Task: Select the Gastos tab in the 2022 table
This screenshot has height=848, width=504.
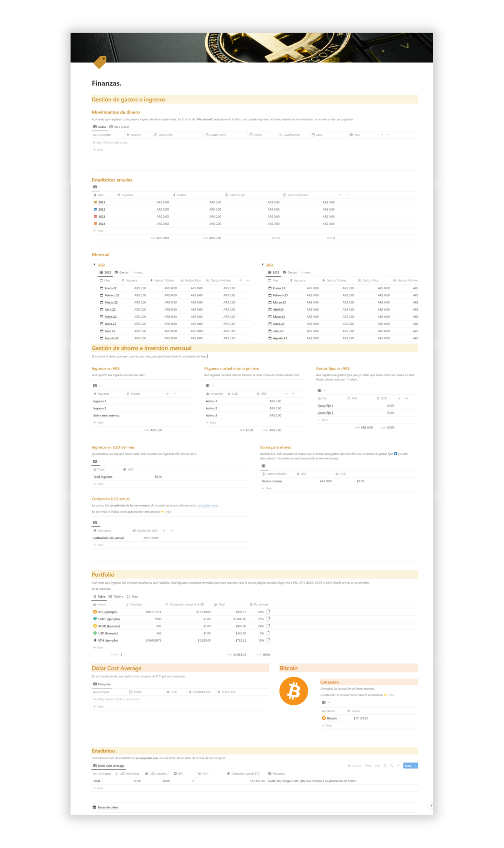Action: coord(122,272)
